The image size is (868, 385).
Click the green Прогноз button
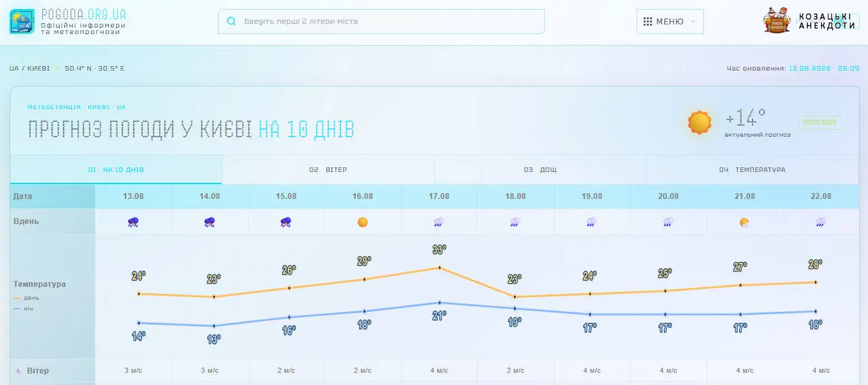pos(820,122)
